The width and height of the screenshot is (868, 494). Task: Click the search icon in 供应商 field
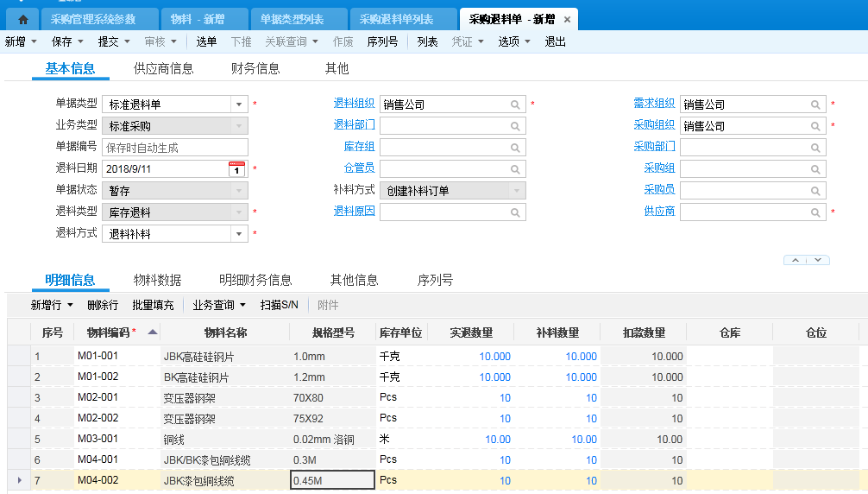[x=815, y=212]
